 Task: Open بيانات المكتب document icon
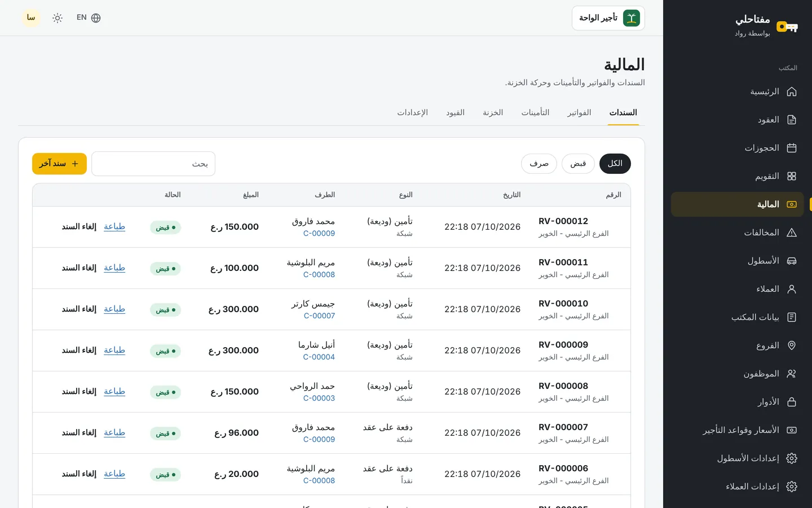point(792,317)
